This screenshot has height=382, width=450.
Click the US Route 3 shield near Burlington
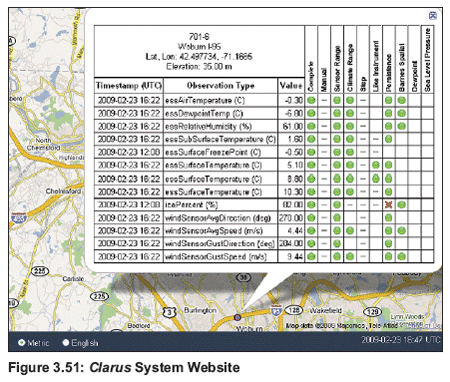pos(169,312)
